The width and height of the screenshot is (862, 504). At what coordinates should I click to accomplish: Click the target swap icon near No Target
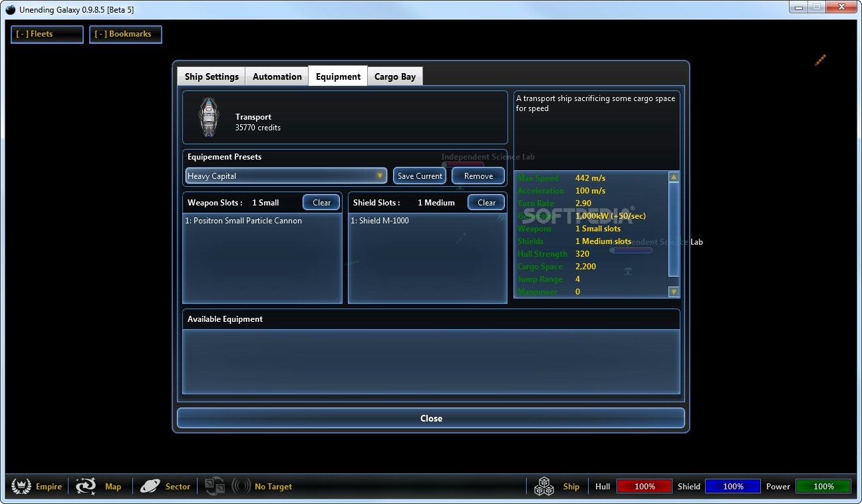(215, 486)
